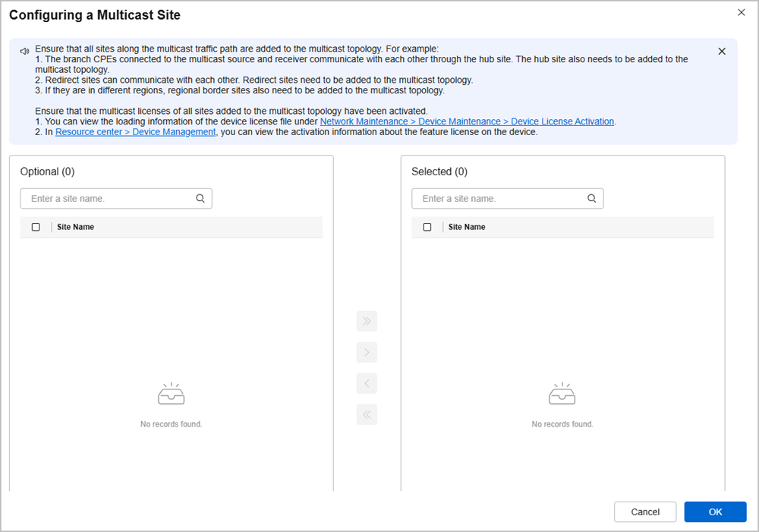Click the single left arrow transfer button
The height and width of the screenshot is (532, 759).
[367, 383]
